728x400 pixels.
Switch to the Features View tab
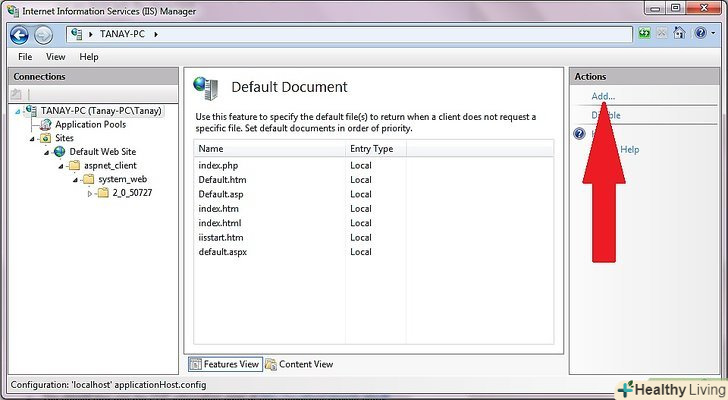click(225, 365)
